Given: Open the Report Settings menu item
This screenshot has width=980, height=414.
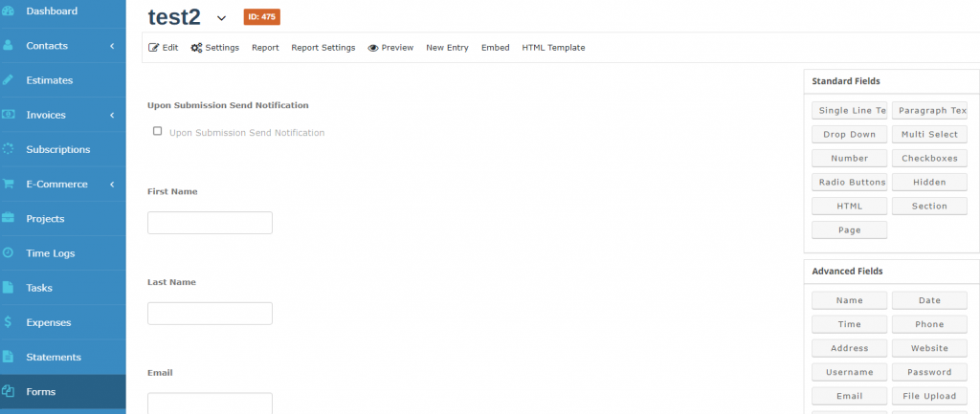Looking at the screenshot, I should coord(323,48).
